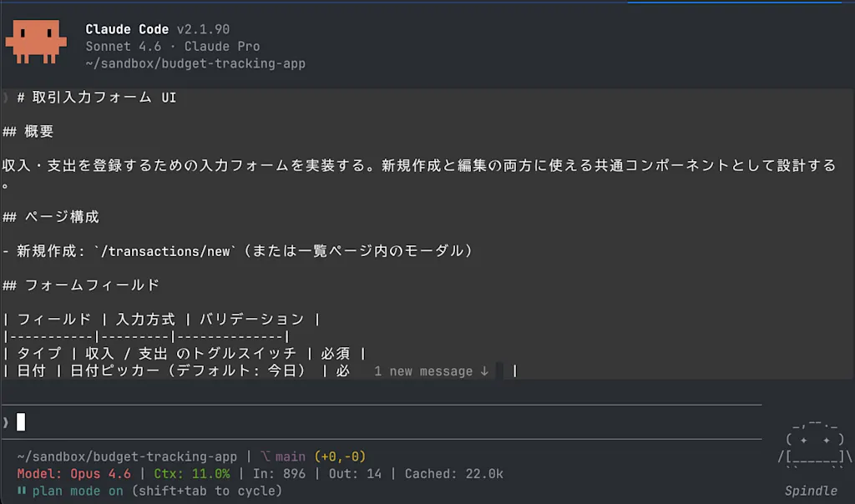Jump to the 1 new message notice
Viewport: 855px width, 504px height.
click(431, 371)
